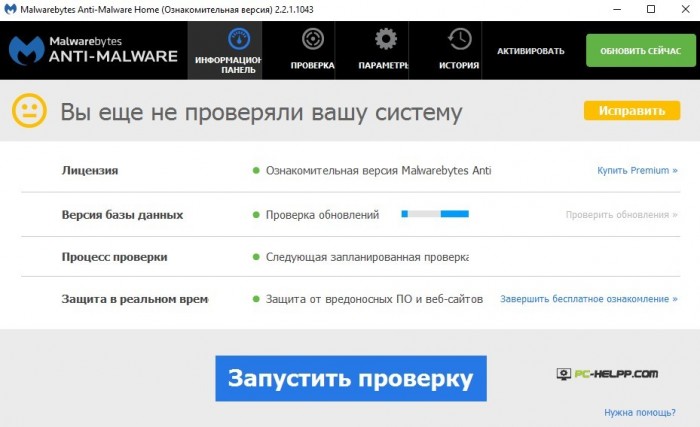Image resolution: width=700 pixels, height=427 pixels.
Task: Click the Следующая запланированная проверка text
Action: coord(367,257)
